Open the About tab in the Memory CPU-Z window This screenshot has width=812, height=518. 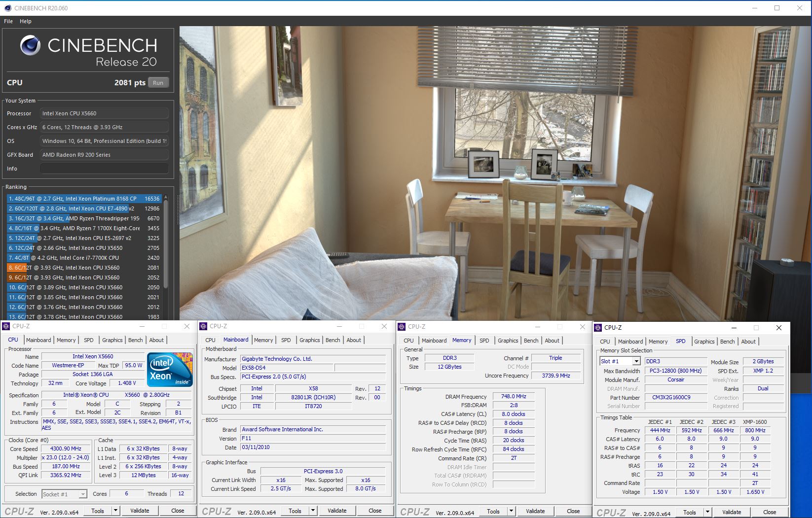(552, 341)
